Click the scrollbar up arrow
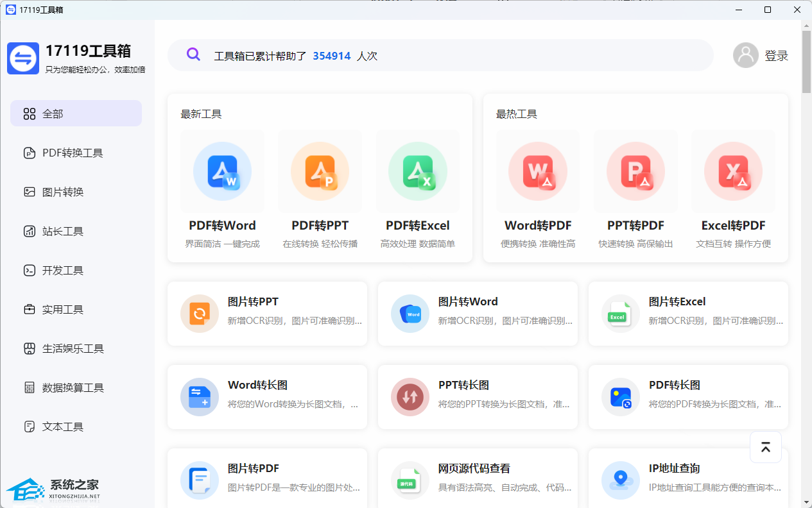This screenshot has width=812, height=508. click(806, 25)
